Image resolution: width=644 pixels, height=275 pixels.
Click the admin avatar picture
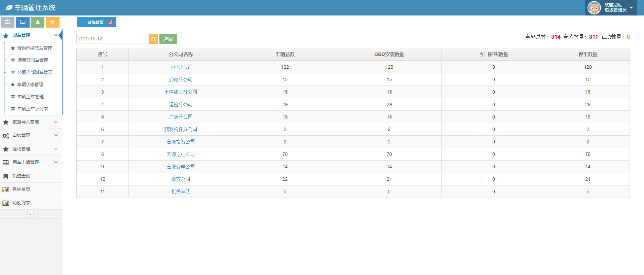pos(594,8)
